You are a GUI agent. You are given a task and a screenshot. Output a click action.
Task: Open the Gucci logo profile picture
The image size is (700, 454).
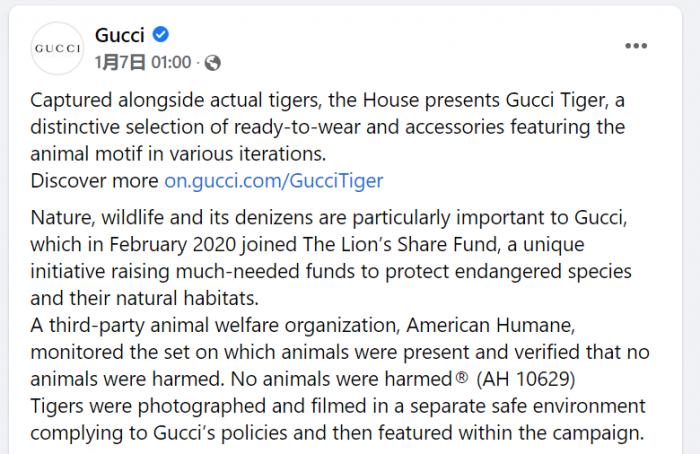[x=57, y=48]
